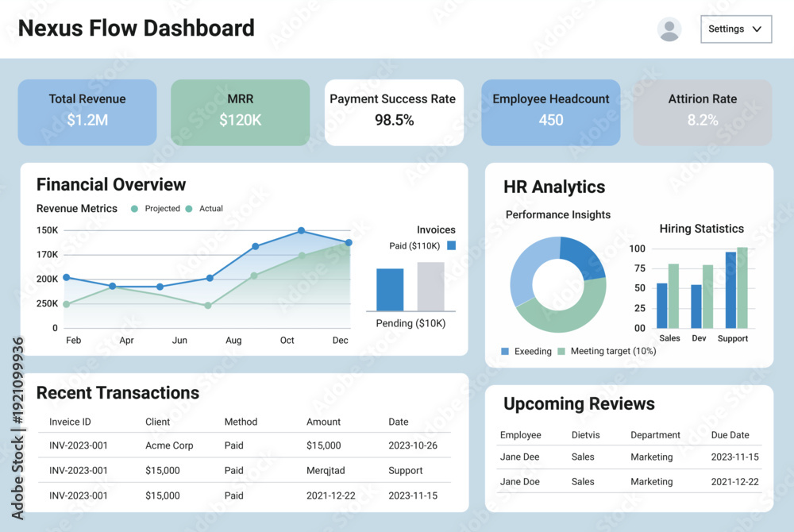Toggle the Actual legend dot
Image resolution: width=794 pixels, height=532 pixels.
[x=189, y=209]
